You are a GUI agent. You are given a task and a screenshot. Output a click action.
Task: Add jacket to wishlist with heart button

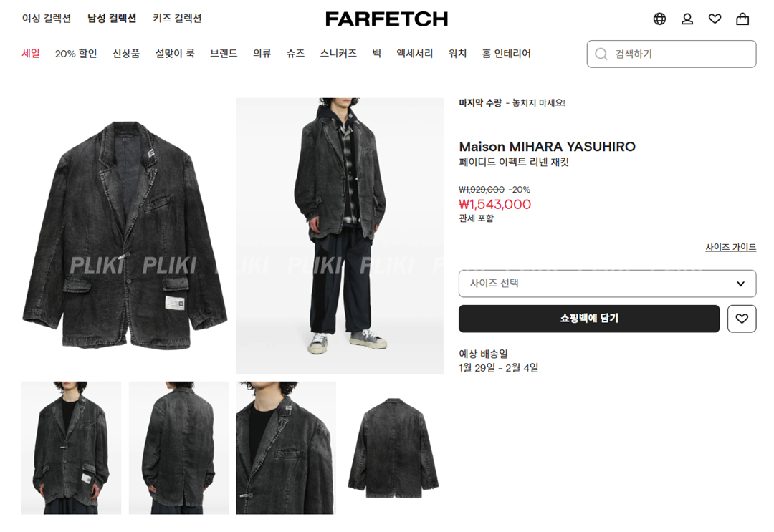(742, 319)
